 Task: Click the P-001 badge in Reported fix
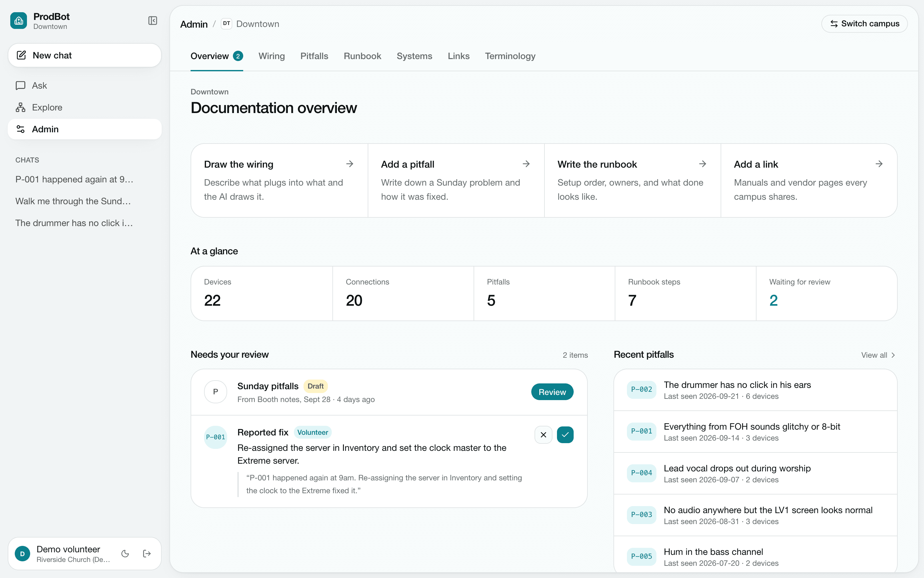click(x=215, y=437)
